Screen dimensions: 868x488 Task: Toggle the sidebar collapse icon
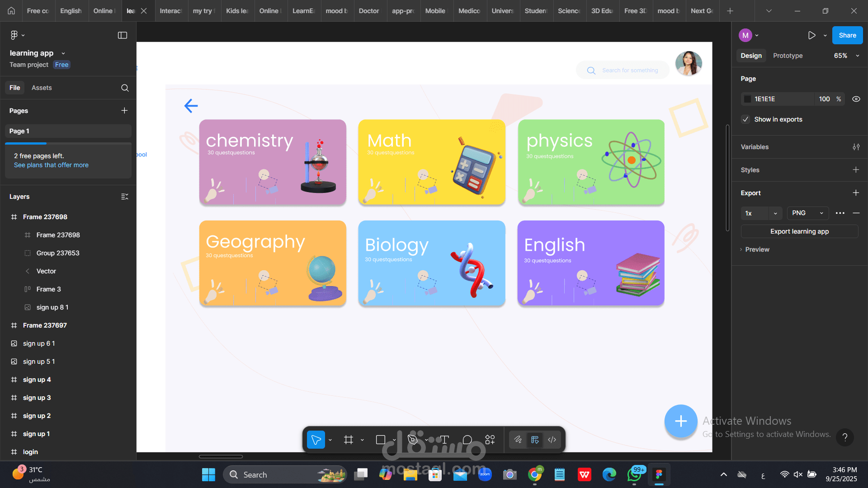click(123, 35)
